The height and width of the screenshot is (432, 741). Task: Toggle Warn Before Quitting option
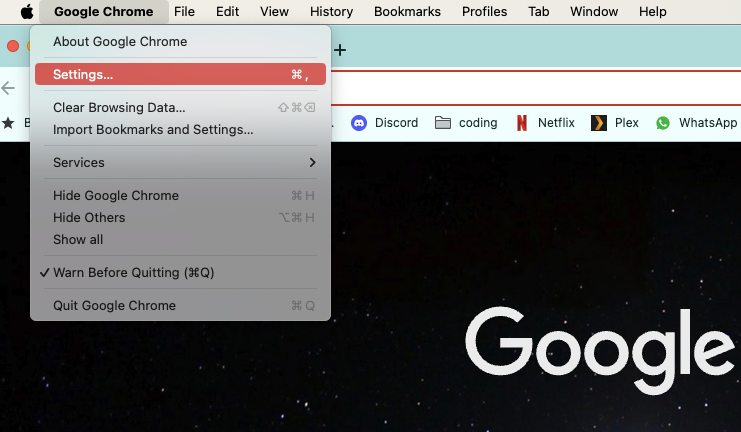point(181,273)
